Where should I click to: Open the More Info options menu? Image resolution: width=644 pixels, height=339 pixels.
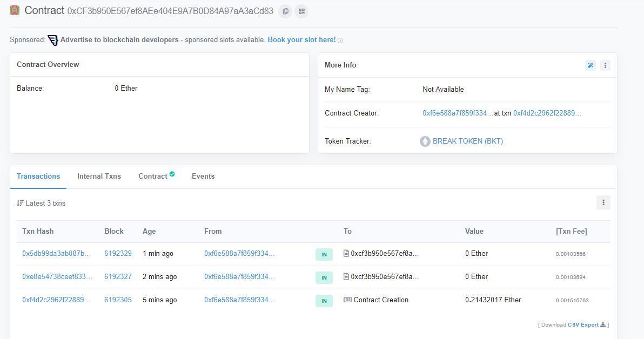point(605,65)
